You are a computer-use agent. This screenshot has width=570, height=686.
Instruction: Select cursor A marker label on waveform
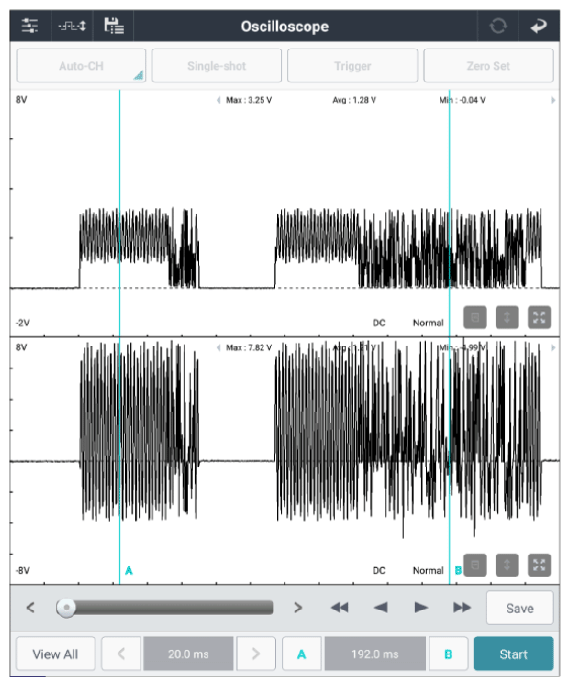point(129,570)
